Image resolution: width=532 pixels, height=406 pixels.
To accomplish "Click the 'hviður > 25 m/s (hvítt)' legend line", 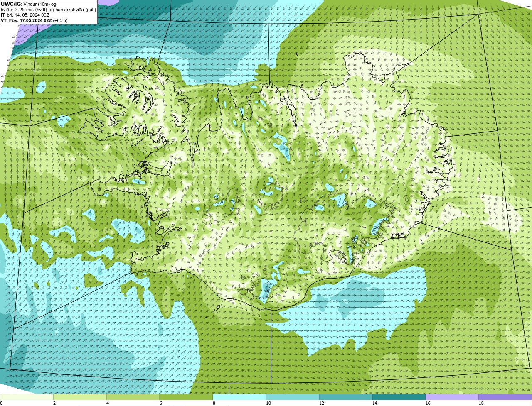I will [48, 10].
